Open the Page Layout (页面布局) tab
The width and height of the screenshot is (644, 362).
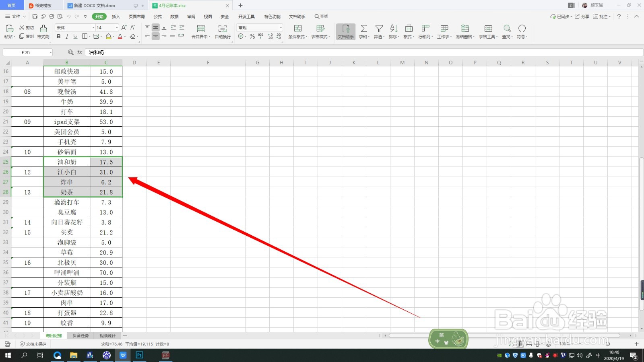click(137, 16)
